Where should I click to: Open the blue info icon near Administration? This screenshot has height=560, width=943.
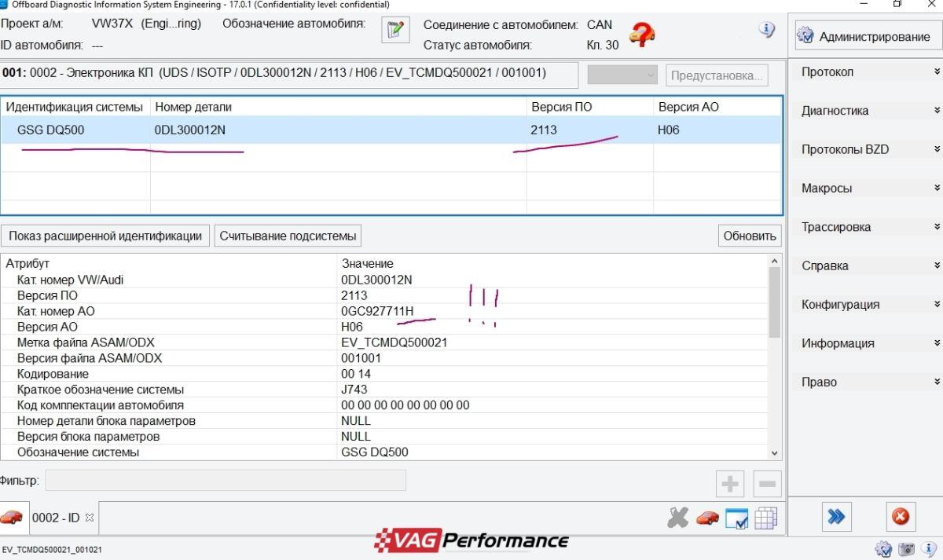(x=767, y=30)
